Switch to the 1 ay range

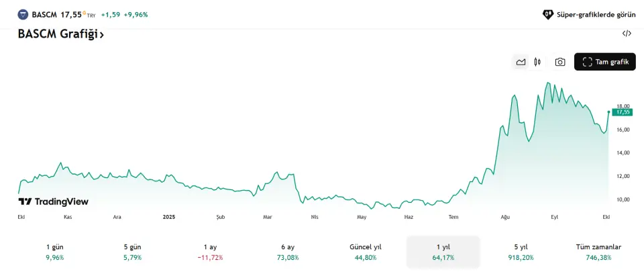coord(210,252)
